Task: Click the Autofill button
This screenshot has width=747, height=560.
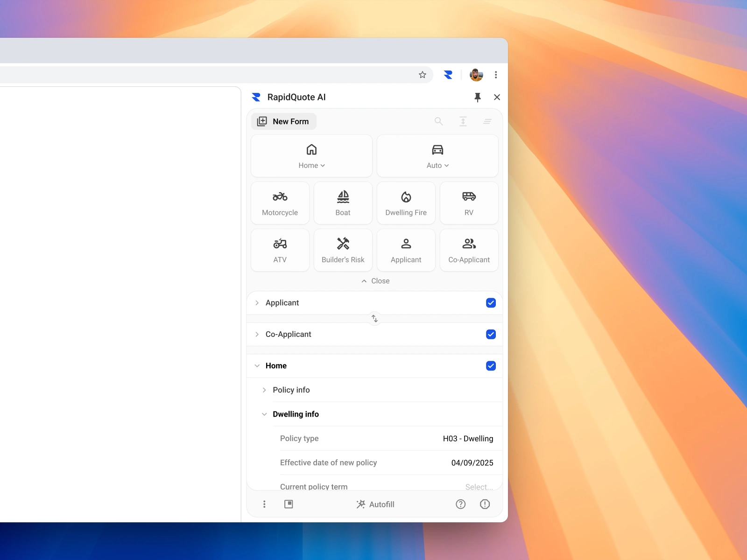Action: click(x=375, y=504)
